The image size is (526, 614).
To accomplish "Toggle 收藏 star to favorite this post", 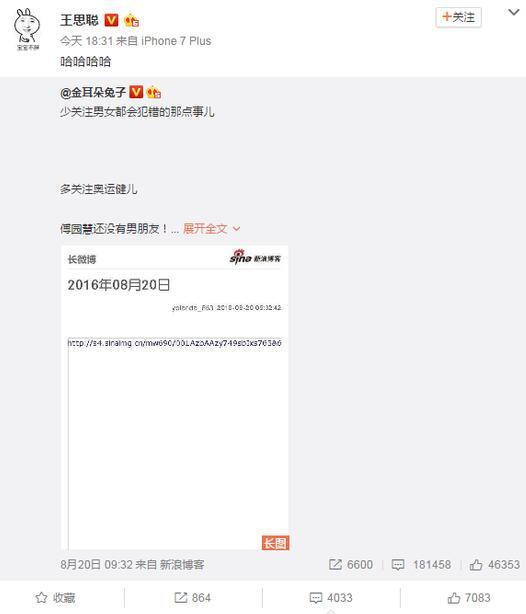I will click(x=55, y=598).
